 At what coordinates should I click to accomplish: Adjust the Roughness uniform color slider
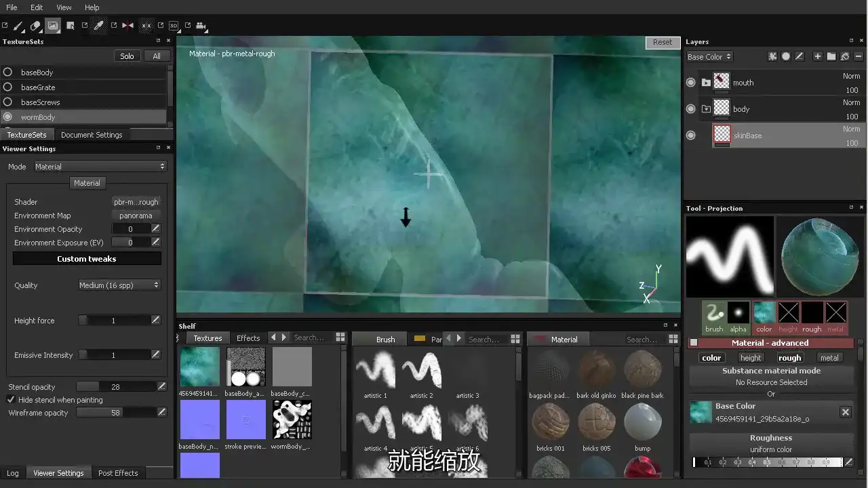pos(767,462)
